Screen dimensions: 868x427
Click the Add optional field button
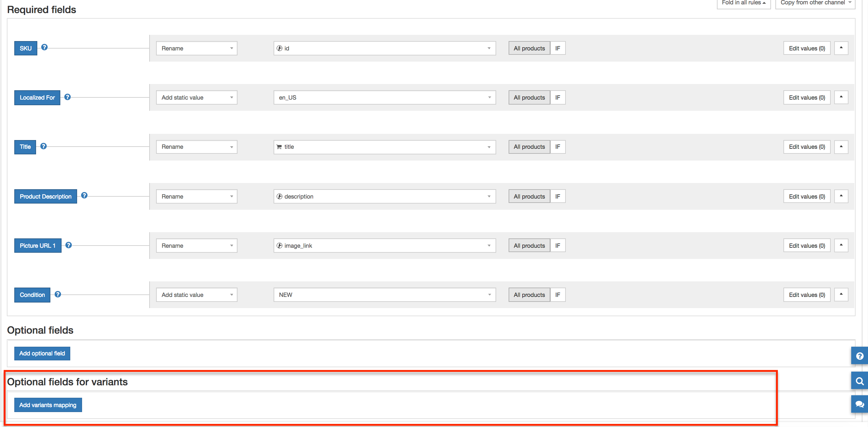42,353
